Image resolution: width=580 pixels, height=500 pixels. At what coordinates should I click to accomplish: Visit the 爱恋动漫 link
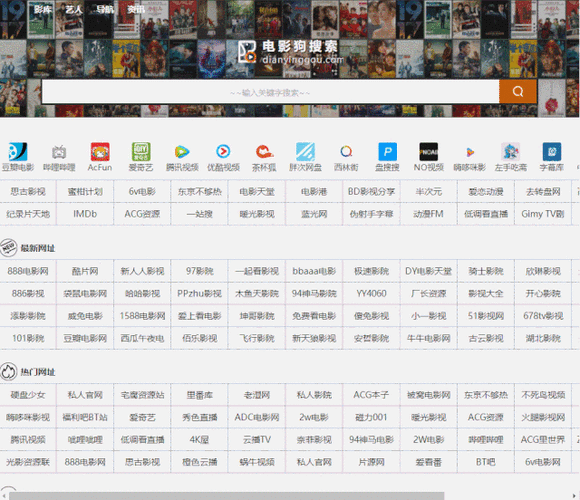486,192
